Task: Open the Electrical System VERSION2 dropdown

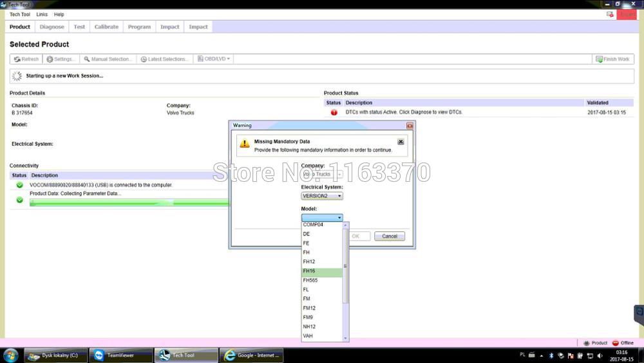Action: [321, 196]
